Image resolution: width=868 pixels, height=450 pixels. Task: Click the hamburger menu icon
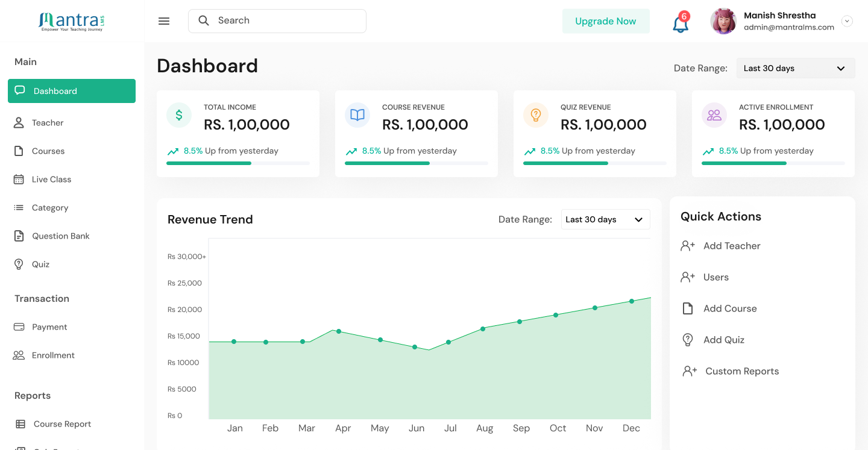click(x=164, y=21)
